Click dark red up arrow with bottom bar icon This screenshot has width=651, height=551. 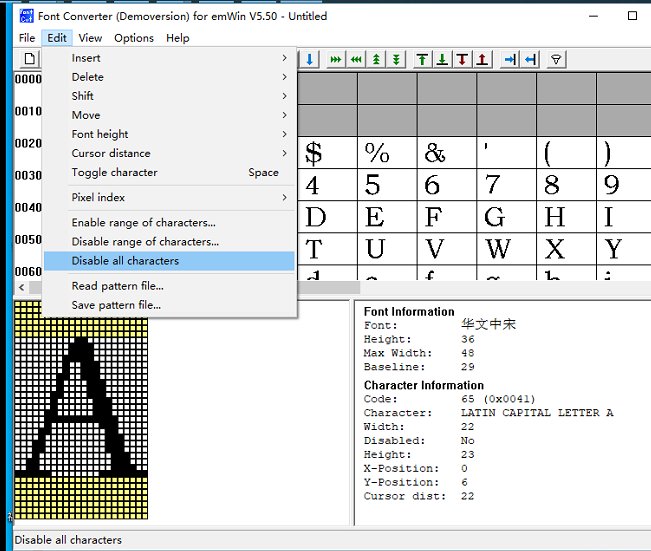[x=482, y=59]
